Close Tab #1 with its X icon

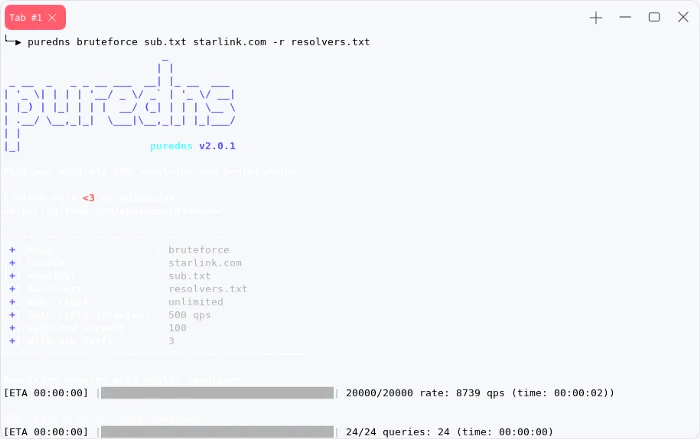pyautogui.click(x=52, y=17)
